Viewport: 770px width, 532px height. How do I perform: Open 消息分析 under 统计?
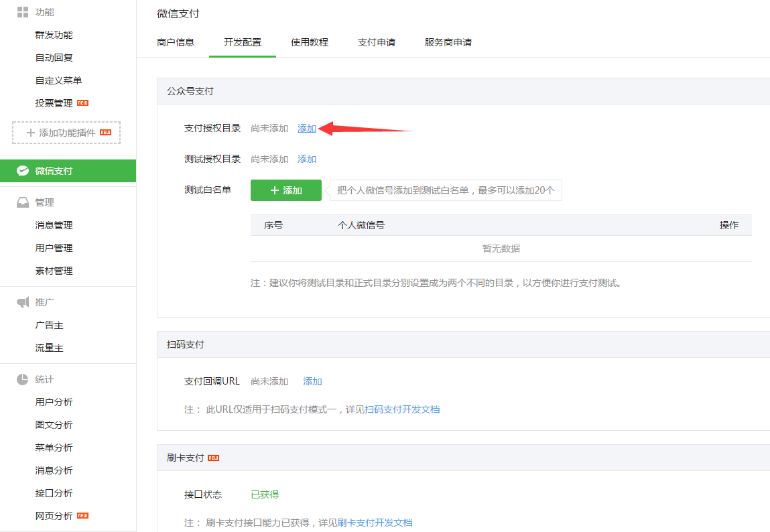coord(54,470)
